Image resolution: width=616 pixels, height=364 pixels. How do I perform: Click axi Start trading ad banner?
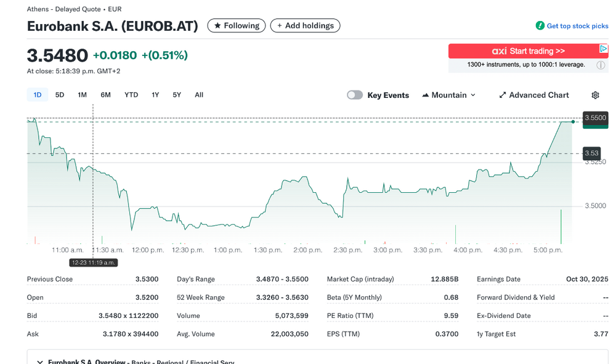529,51
